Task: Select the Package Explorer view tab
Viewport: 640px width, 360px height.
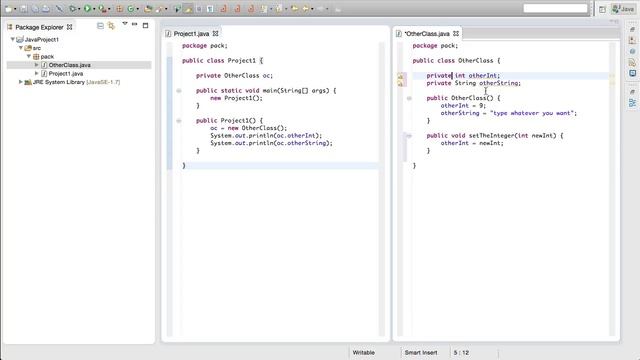Action: click(x=39, y=27)
